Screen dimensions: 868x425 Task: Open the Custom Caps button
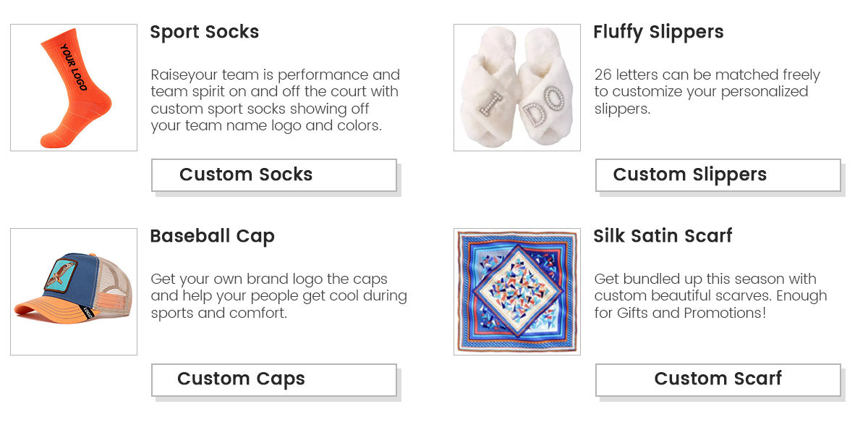[x=273, y=379]
